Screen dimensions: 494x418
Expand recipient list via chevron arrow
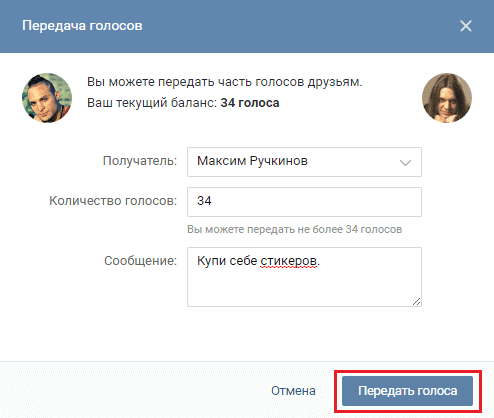[x=405, y=163]
